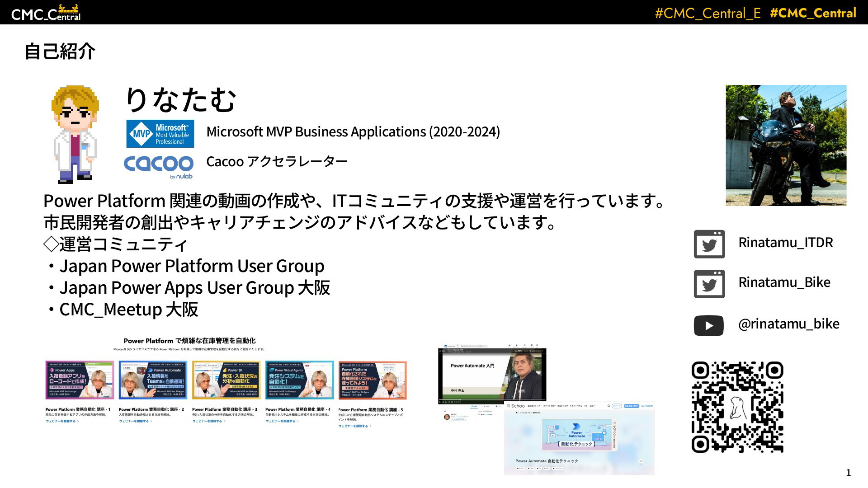The height and width of the screenshot is (488, 868).
Task: Open the 講座-5 在庫管理システム thumbnail
Action: (373, 380)
